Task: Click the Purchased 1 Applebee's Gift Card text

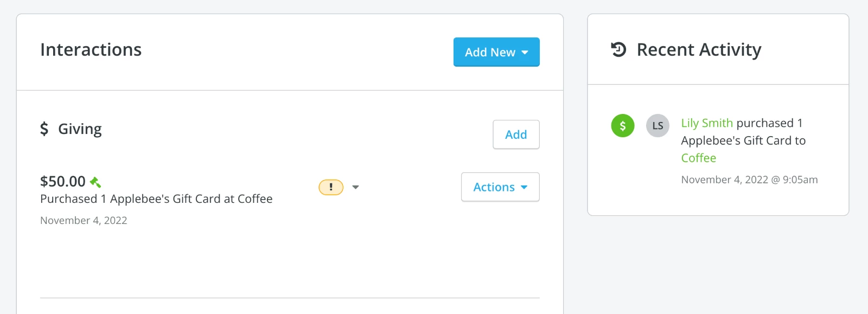Action: (x=156, y=199)
